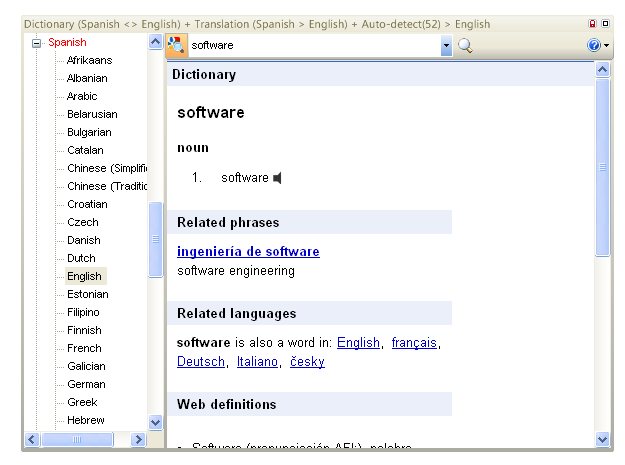Open the blue help question mark icon
The width and height of the screenshot is (625, 465).
pos(594,45)
